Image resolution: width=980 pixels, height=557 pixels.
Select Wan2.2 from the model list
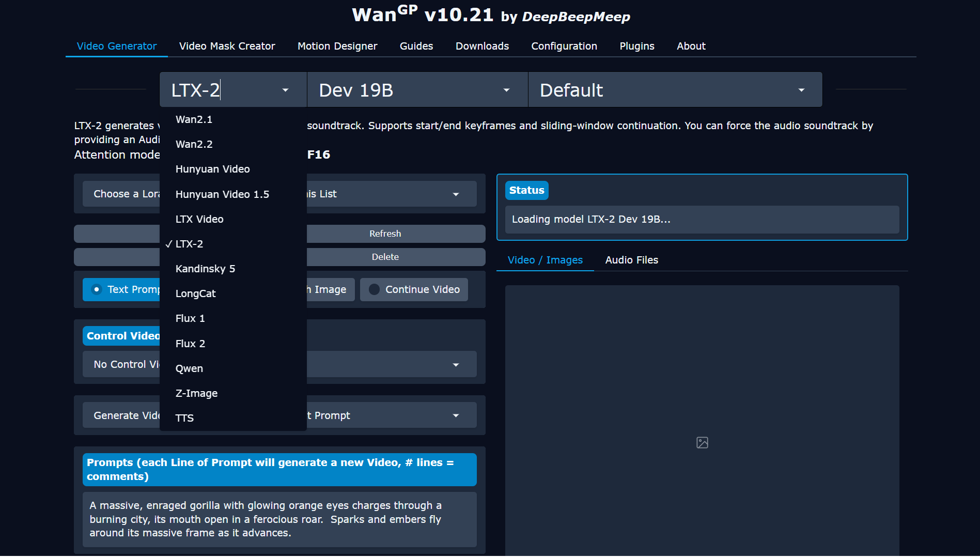tap(194, 144)
